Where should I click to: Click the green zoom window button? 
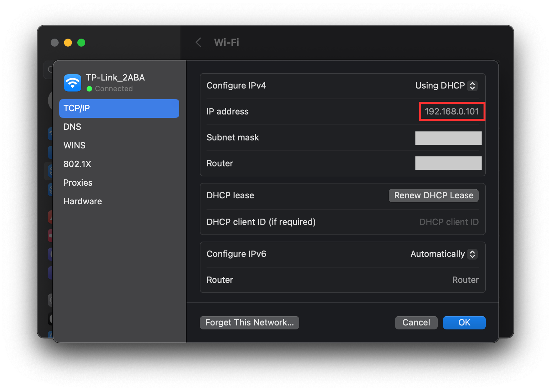click(81, 43)
